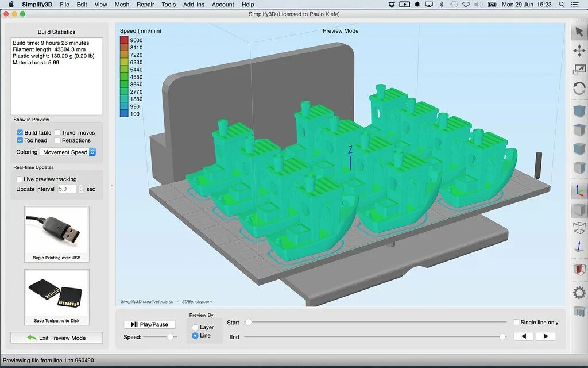Step to previous line with left arrow

[524, 336]
